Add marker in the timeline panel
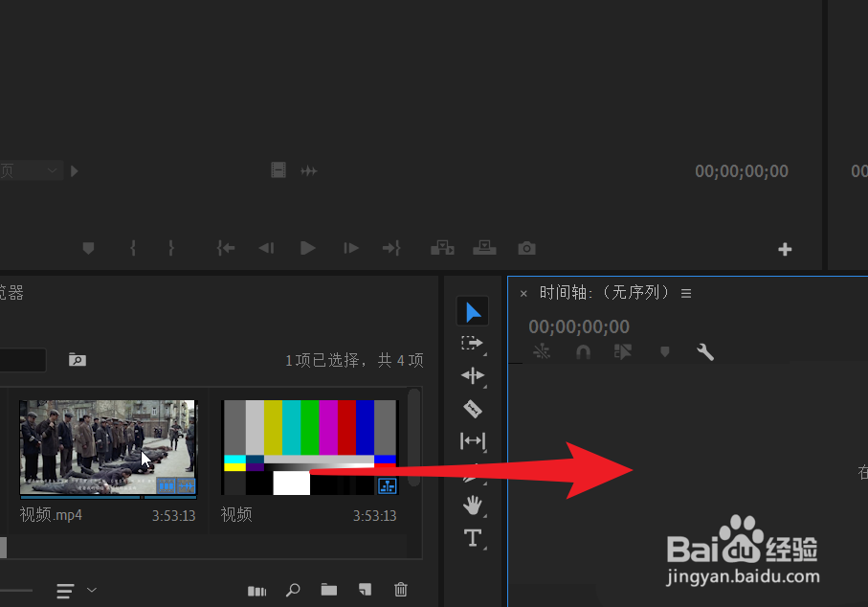Screen dimensions: 868x607 pyautogui.click(x=665, y=351)
